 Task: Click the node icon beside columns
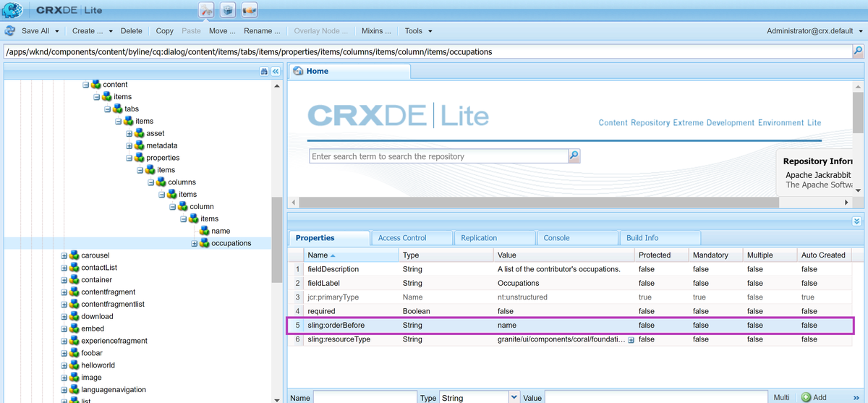coord(161,182)
